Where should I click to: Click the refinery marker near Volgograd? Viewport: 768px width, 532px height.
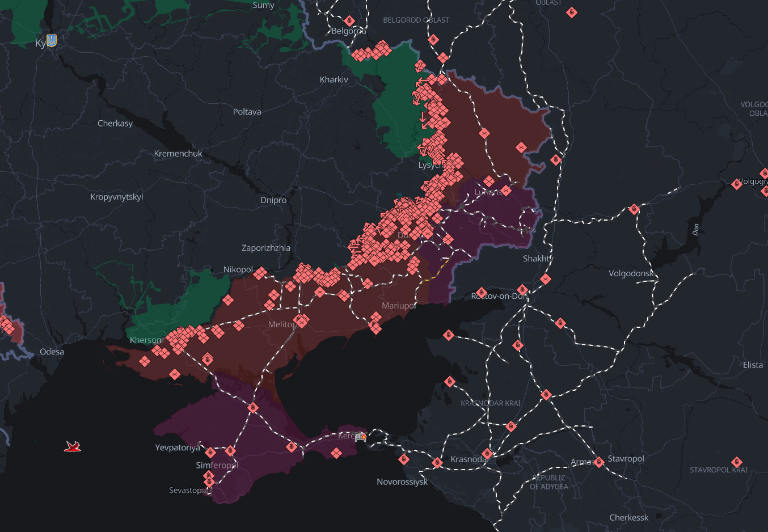(x=738, y=183)
